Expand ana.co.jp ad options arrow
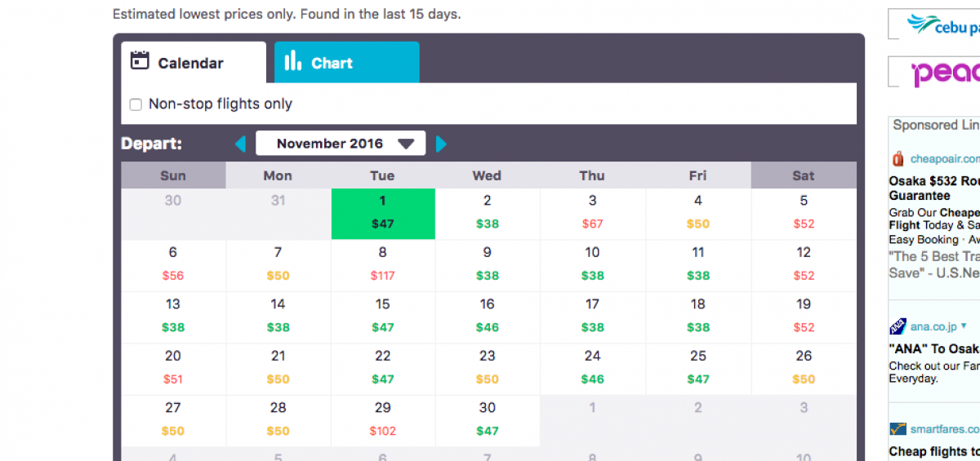Viewport: 980px width, 461px height. coord(964,326)
